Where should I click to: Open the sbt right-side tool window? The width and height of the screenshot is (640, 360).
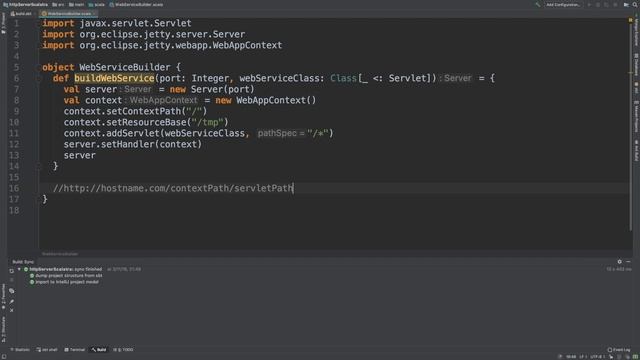(636, 88)
